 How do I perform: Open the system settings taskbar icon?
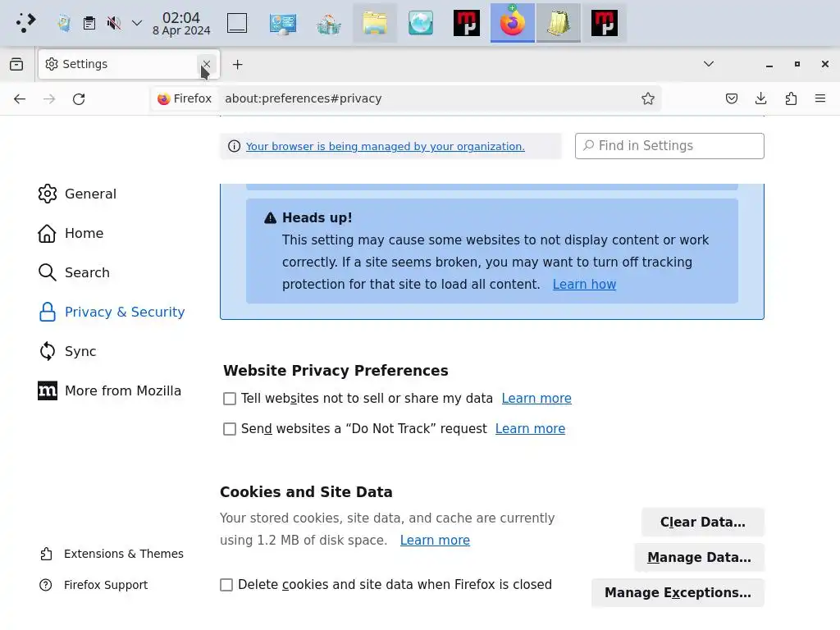pos(283,23)
